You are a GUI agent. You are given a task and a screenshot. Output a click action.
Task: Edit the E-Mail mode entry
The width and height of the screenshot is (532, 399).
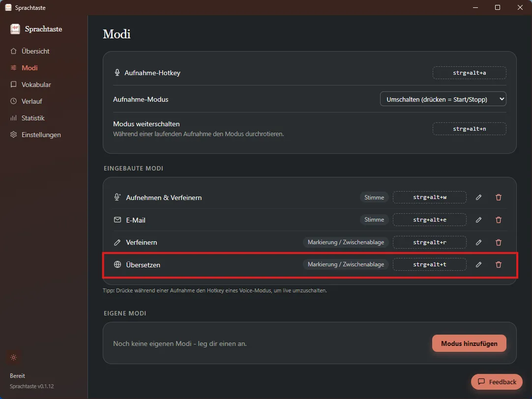pos(478,220)
